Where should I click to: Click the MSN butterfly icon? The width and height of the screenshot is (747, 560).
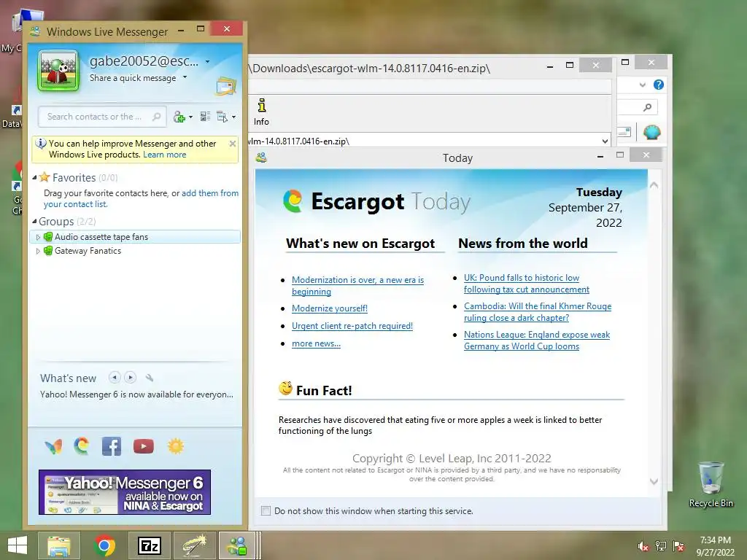click(x=53, y=447)
